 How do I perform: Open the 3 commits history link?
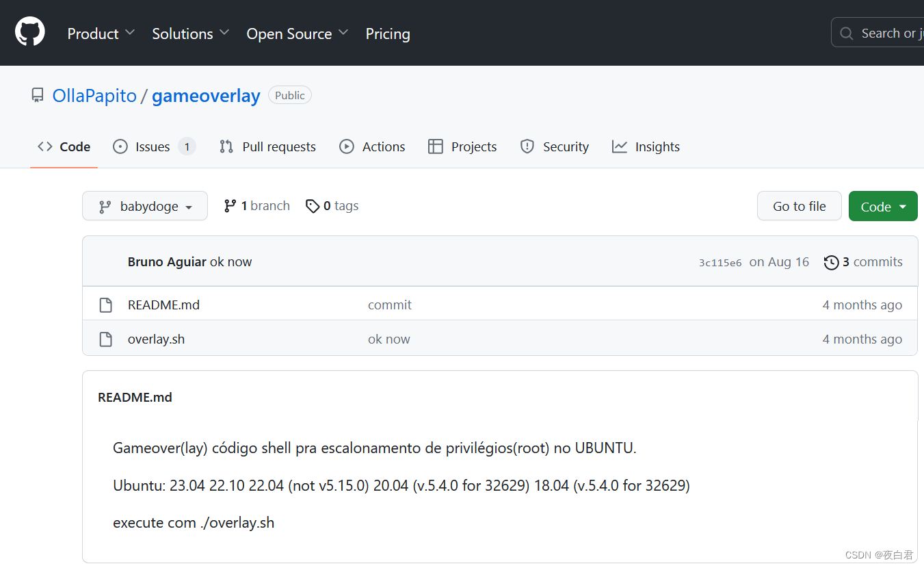click(863, 262)
